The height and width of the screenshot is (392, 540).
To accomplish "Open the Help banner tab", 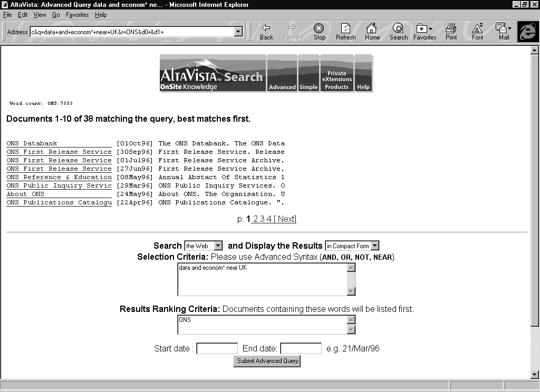I will (x=363, y=73).
